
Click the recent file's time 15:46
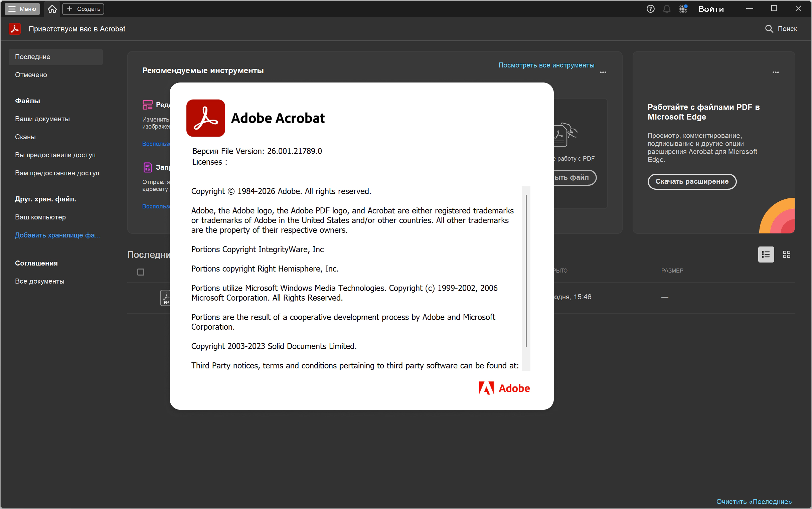pos(583,297)
